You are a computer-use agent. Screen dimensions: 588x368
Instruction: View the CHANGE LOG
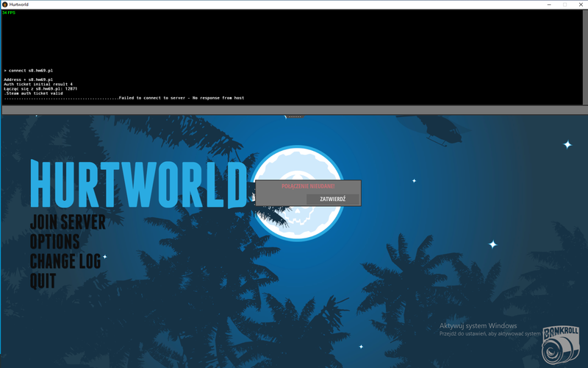(x=65, y=261)
